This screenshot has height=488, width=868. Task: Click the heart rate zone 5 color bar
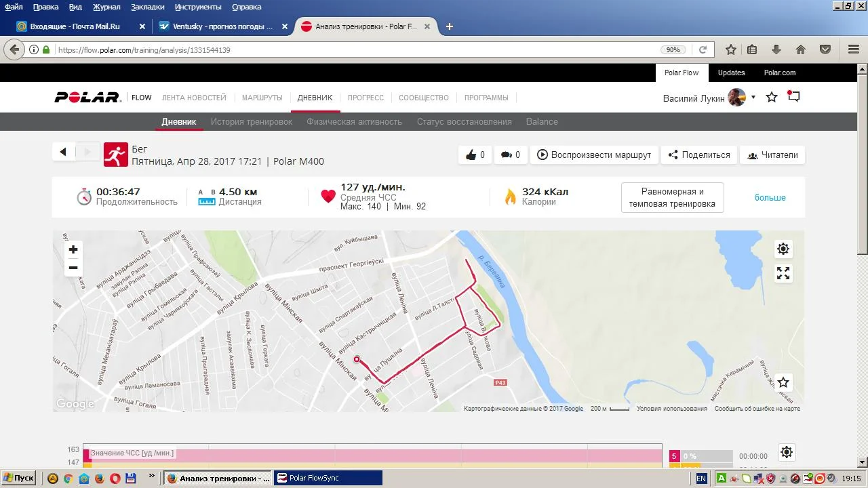tap(701, 456)
